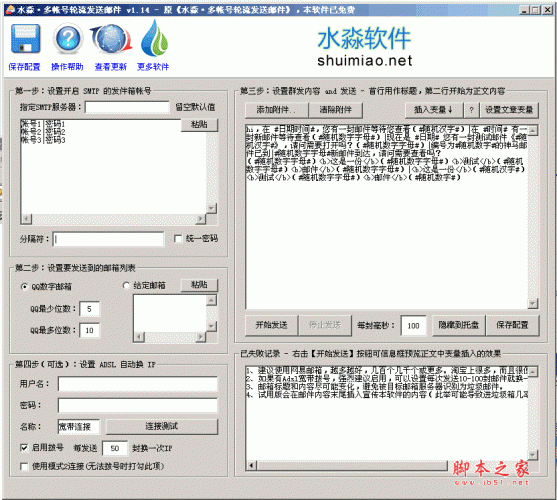Click 粘贴 button beside account list
This screenshot has height=500, width=557.
click(x=199, y=124)
